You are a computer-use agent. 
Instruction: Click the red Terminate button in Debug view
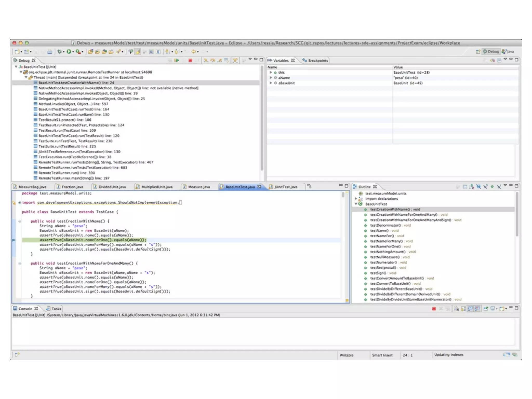pos(190,61)
